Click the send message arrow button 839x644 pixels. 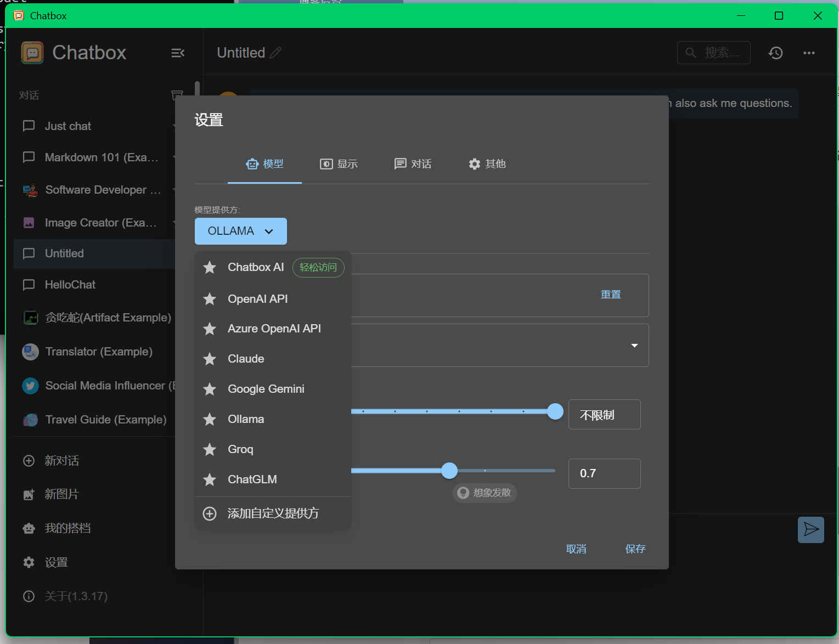(x=811, y=529)
